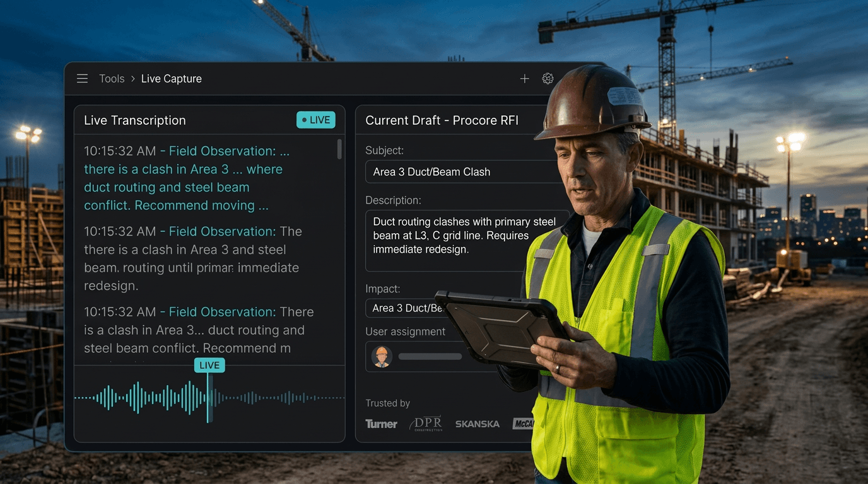Click the LIVE marker on the waveform
The image size is (868, 484).
click(209, 365)
